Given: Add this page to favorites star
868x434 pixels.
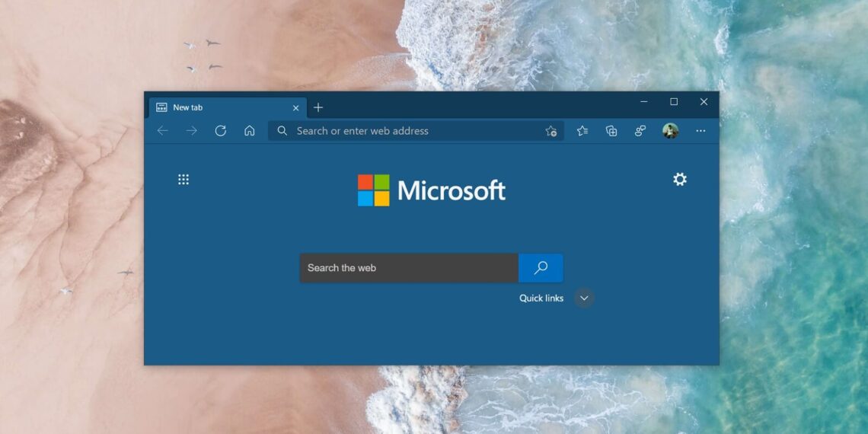Looking at the screenshot, I should click(550, 131).
